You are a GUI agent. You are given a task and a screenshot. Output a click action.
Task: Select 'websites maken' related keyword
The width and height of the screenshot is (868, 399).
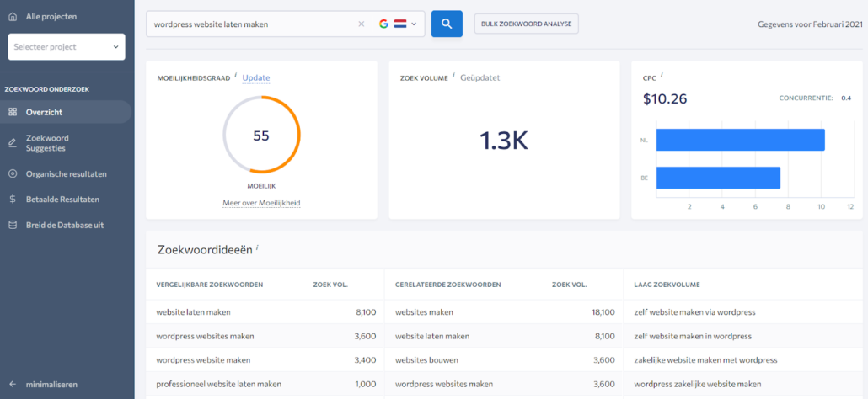coord(424,312)
